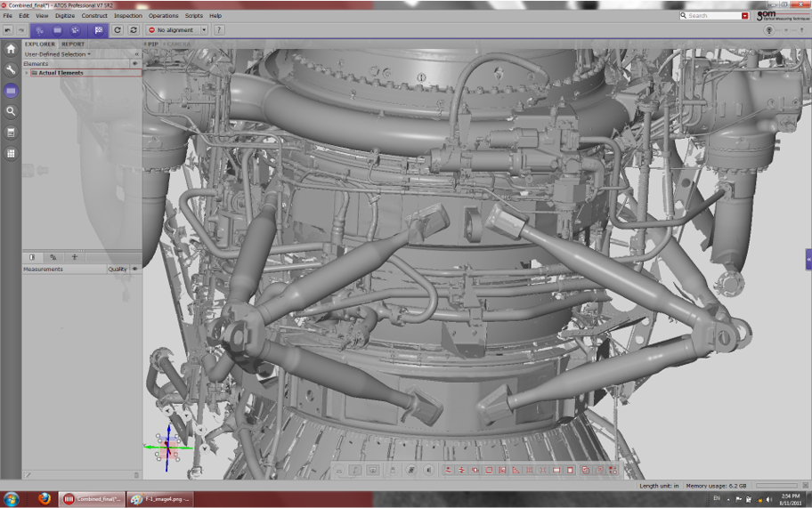Click the undo arrow icon in toolbar
Screen dimensions: 812x508
tap(7, 30)
